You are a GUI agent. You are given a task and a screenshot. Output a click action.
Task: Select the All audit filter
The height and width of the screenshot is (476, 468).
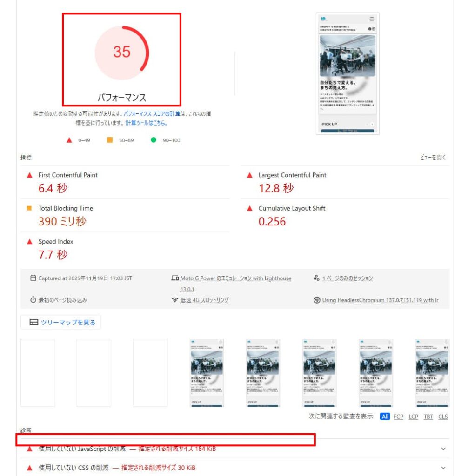385,416
